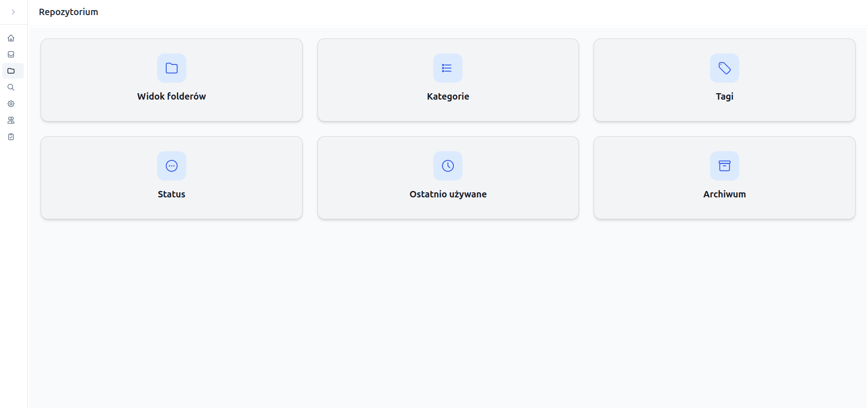Open the Kategorie label
Screen dimensions: 868x408
[448, 96]
